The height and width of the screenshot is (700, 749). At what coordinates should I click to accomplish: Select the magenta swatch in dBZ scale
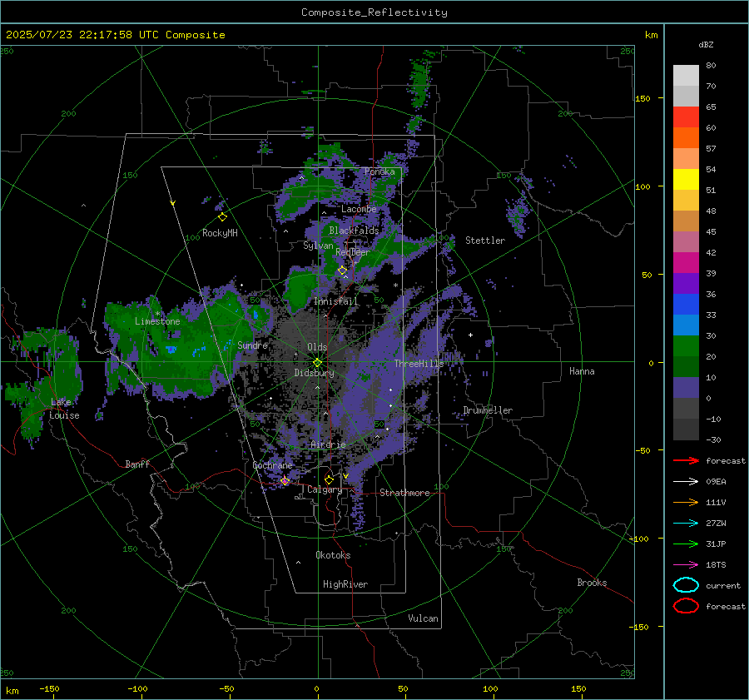tap(686, 263)
